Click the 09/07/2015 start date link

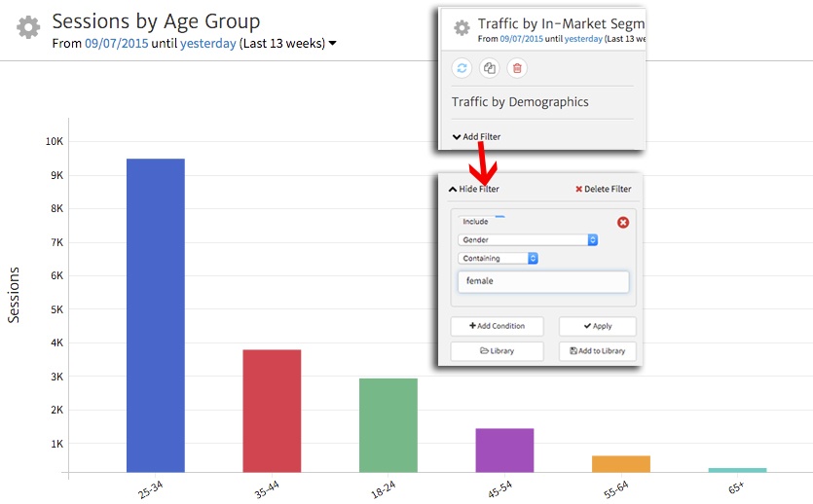point(117,43)
